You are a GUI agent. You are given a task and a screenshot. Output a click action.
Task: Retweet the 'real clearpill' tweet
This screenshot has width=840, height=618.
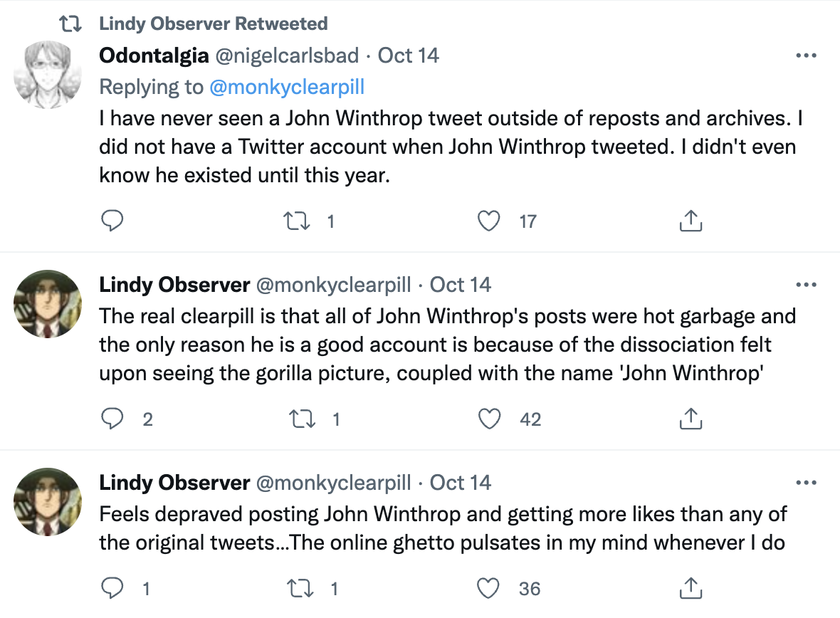point(302,419)
